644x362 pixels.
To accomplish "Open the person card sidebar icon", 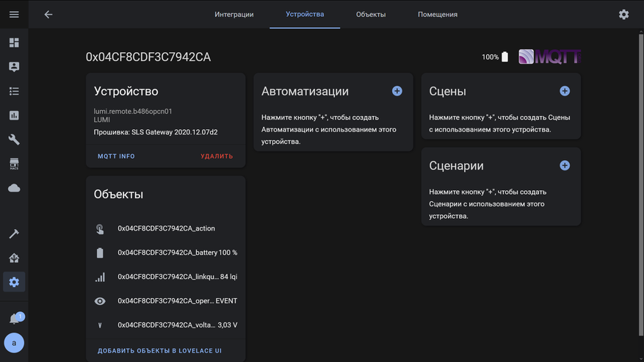I will tap(14, 67).
